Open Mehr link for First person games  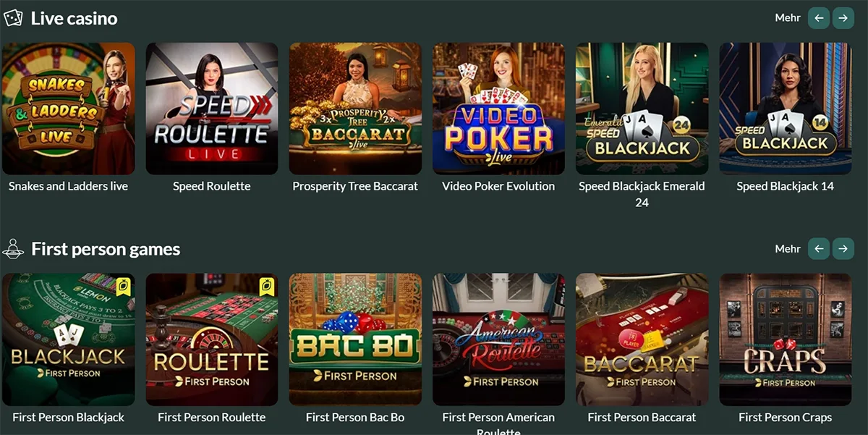click(x=788, y=249)
